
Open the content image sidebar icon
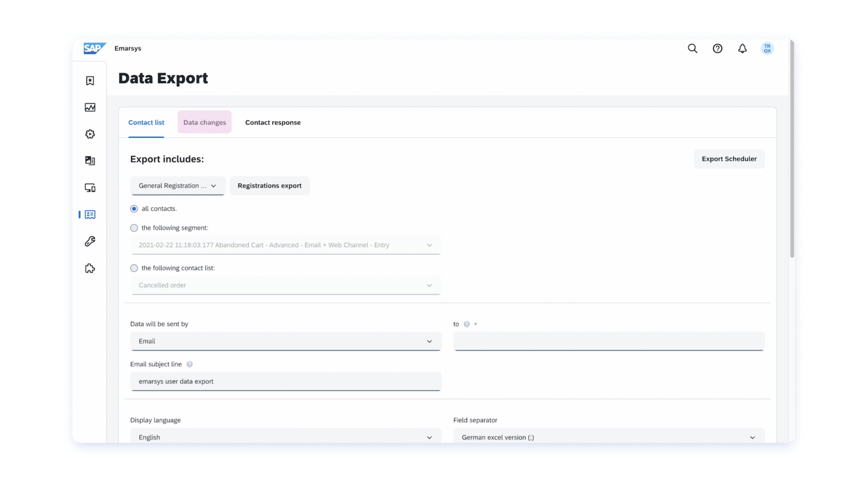(90, 161)
